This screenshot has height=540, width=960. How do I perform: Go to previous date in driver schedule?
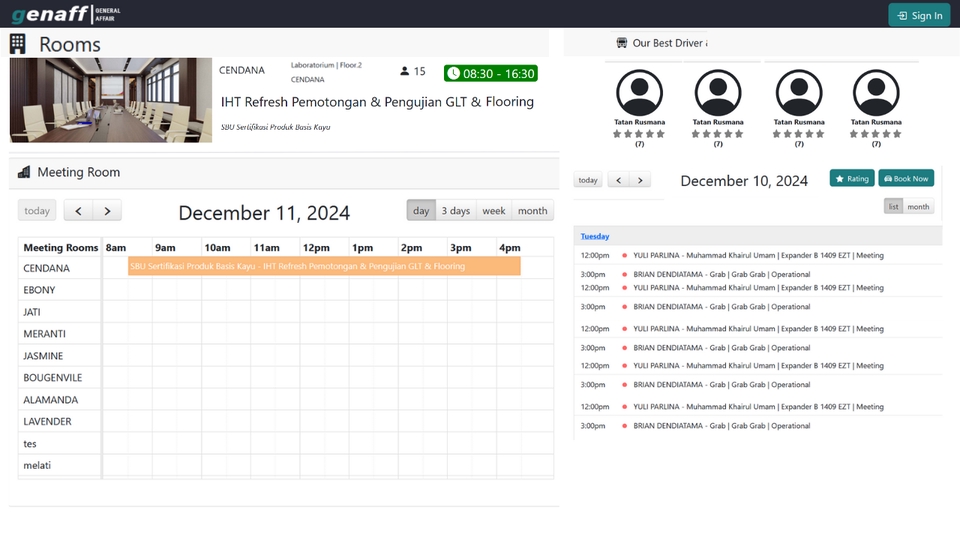618,180
